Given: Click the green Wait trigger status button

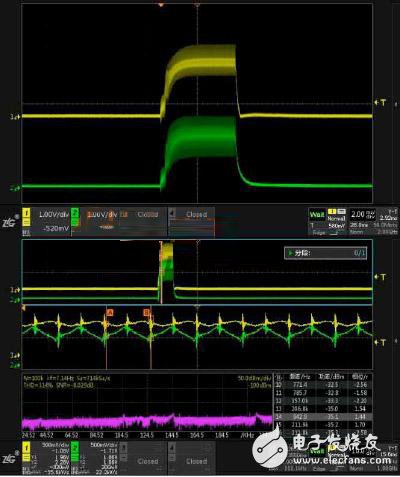Looking at the screenshot, I should tap(317, 214).
